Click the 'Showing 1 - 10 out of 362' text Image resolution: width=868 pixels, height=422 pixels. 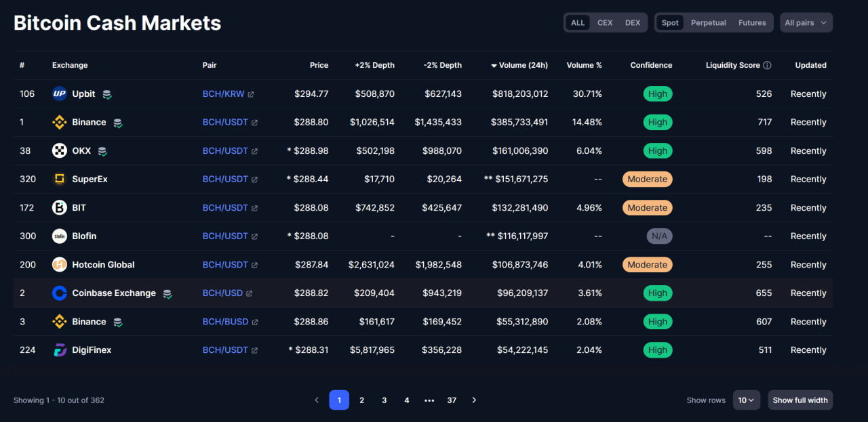(x=59, y=400)
